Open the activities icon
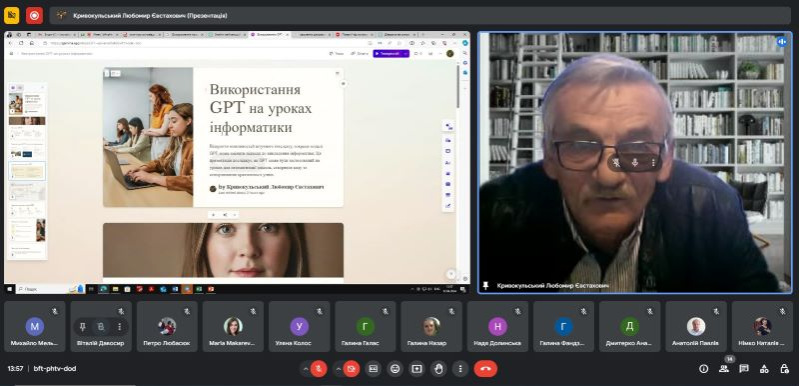Screen dimensions: 799x386 tap(764, 369)
